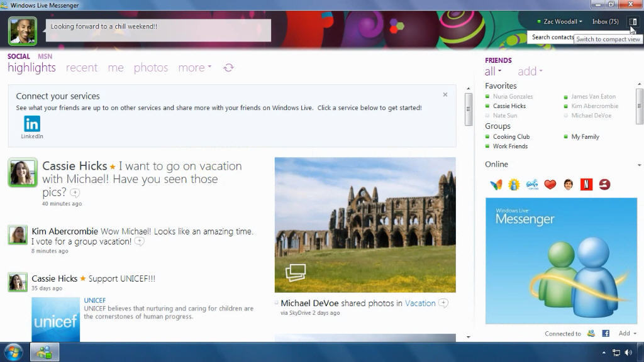The image size is (644, 362).
Task: Expand the 'more' tab dropdown
Action: pos(194,68)
